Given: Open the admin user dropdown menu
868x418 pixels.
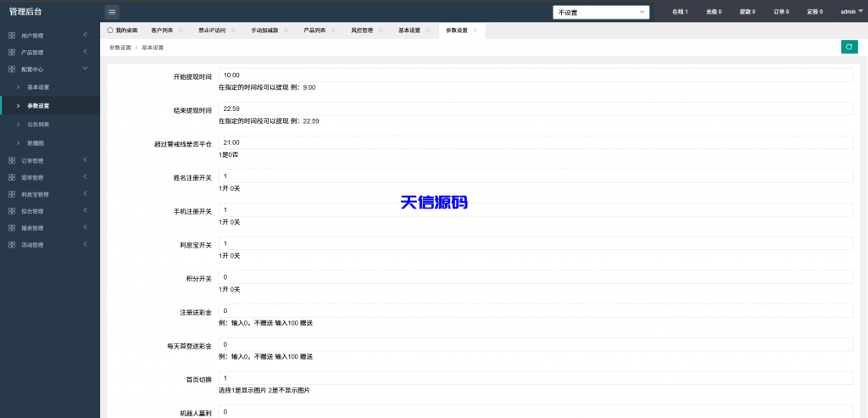Looking at the screenshot, I should click(x=851, y=12).
